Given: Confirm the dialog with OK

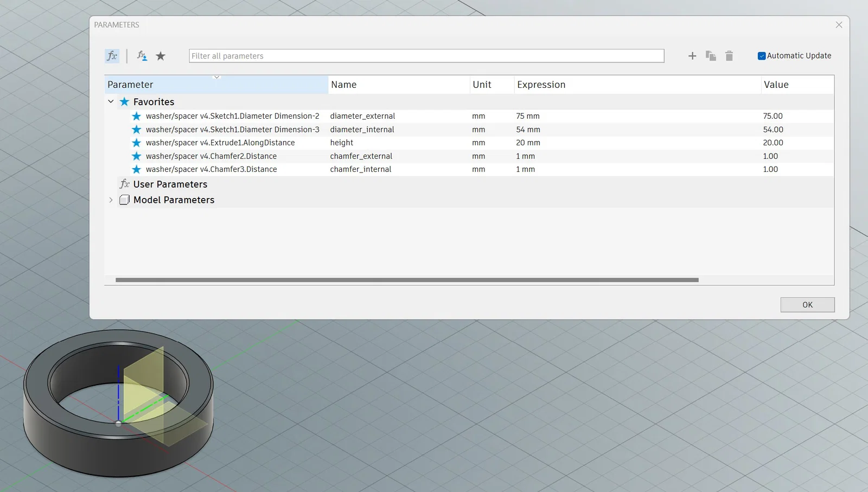Looking at the screenshot, I should 807,305.
